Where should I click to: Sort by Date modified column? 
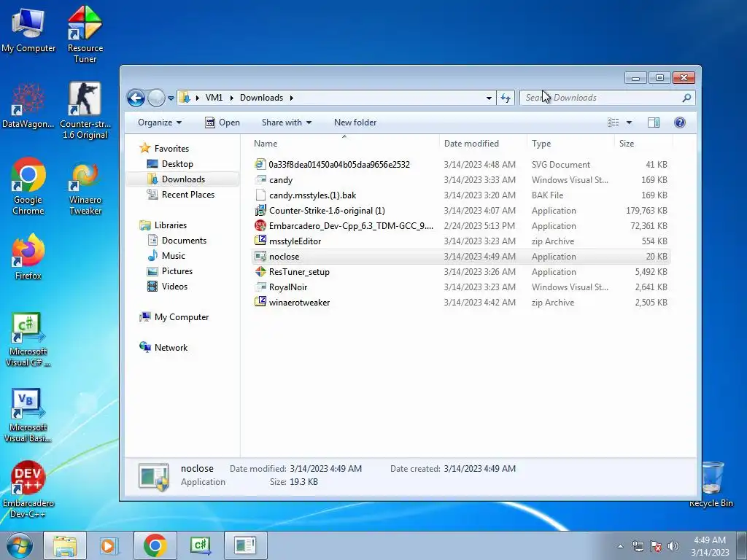point(483,144)
